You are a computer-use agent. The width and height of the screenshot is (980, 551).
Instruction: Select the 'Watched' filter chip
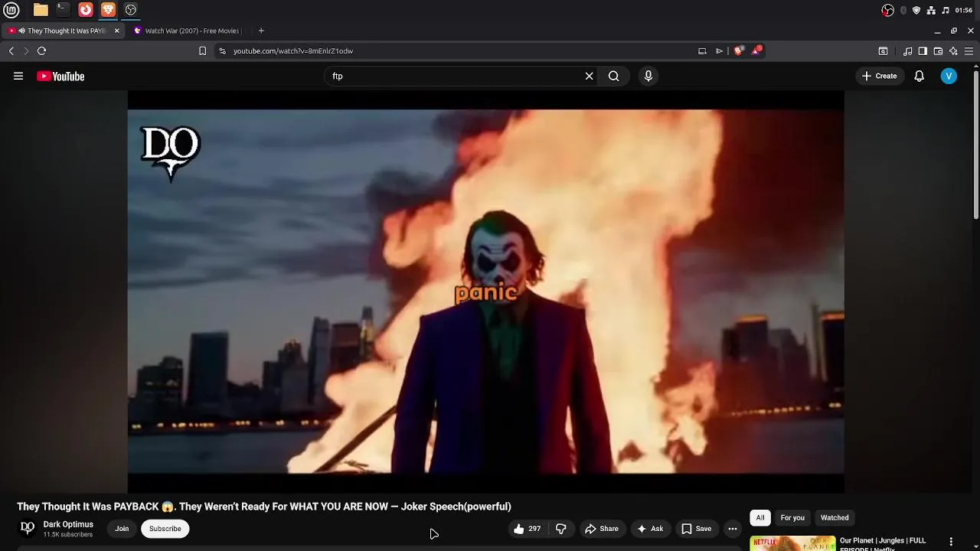click(835, 518)
